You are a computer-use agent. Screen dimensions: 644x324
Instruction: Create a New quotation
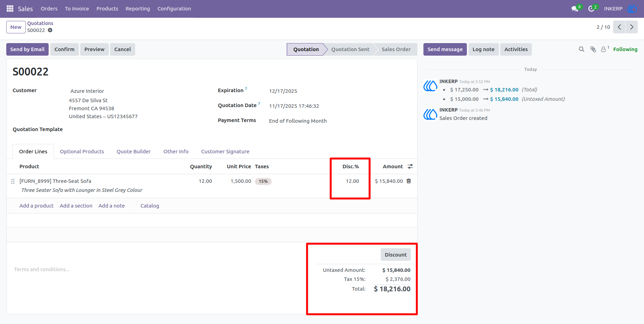[x=16, y=27]
